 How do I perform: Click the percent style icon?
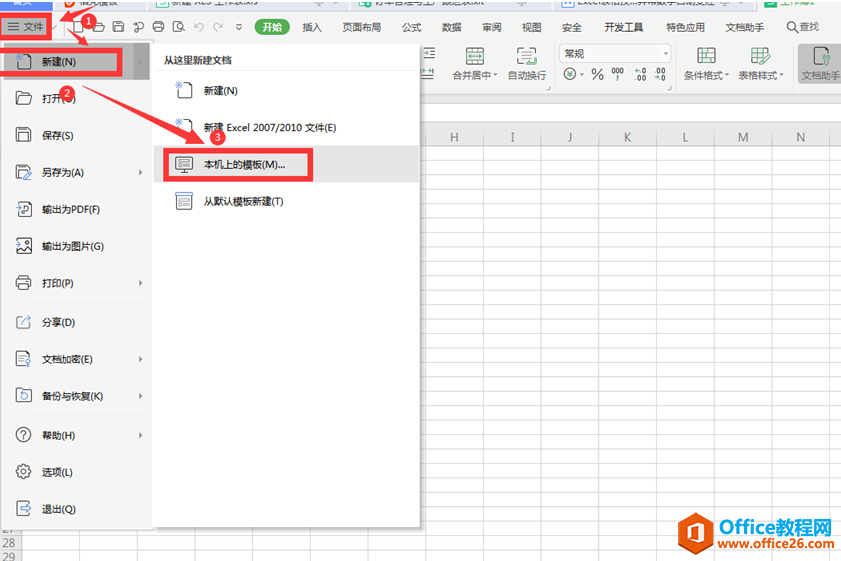597,74
